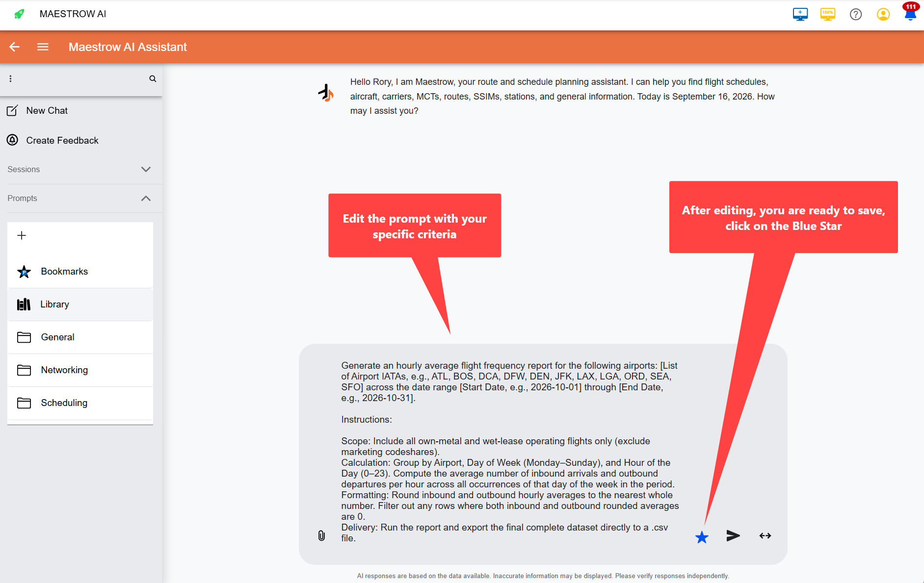924x583 pixels.
Task: Collapse the Prompts section
Action: (x=81, y=198)
